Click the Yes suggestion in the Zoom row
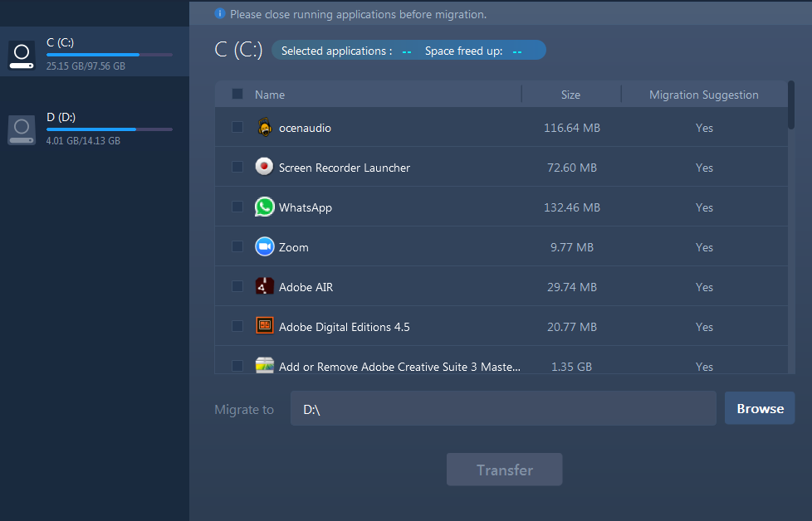Viewport: 812px width, 521px height. coord(704,247)
